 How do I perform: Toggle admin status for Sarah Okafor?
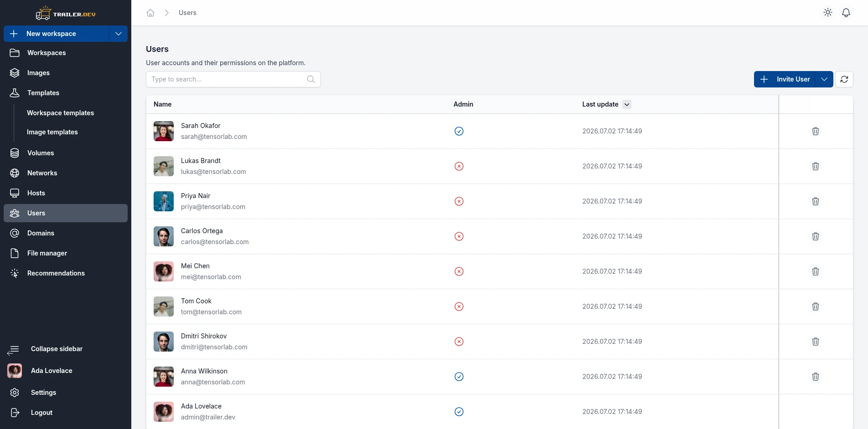click(x=459, y=131)
